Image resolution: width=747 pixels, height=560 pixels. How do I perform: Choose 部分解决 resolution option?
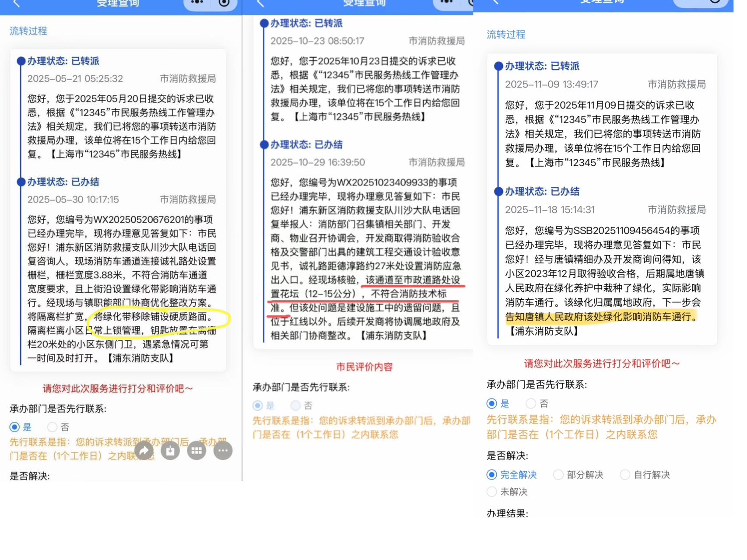(558, 475)
